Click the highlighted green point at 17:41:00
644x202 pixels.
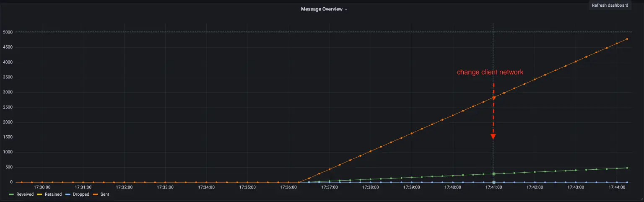(493, 174)
